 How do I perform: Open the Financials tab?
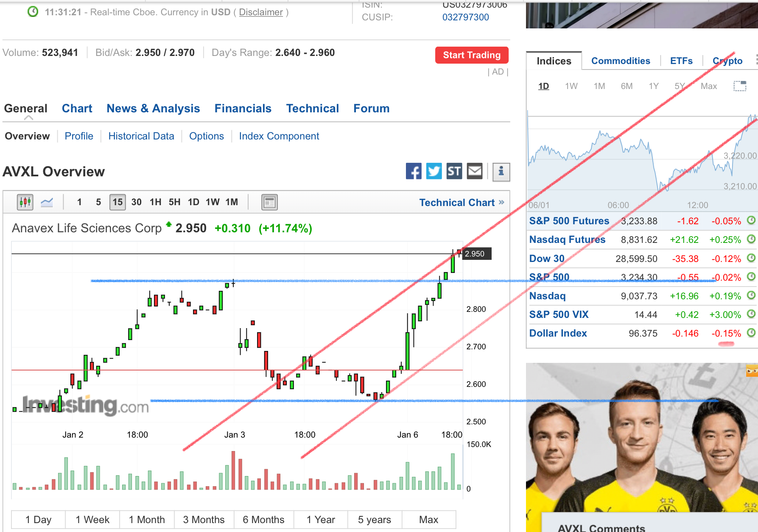[x=243, y=109]
